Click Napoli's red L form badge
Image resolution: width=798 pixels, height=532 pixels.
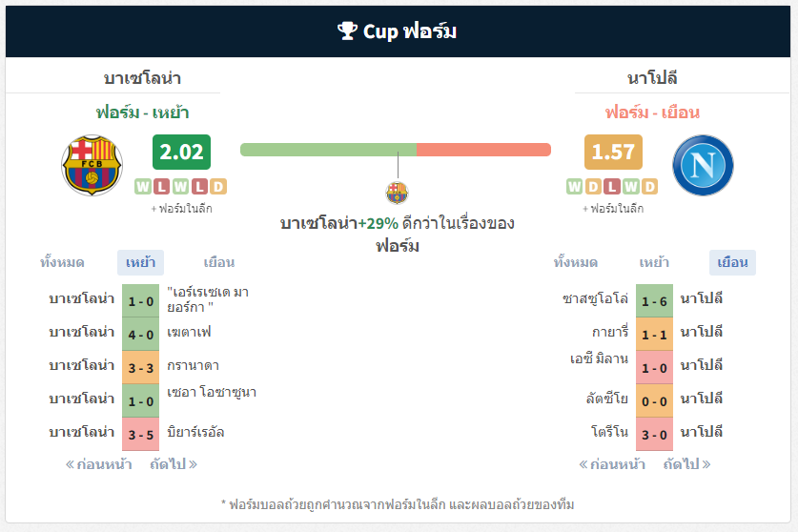pos(612,187)
